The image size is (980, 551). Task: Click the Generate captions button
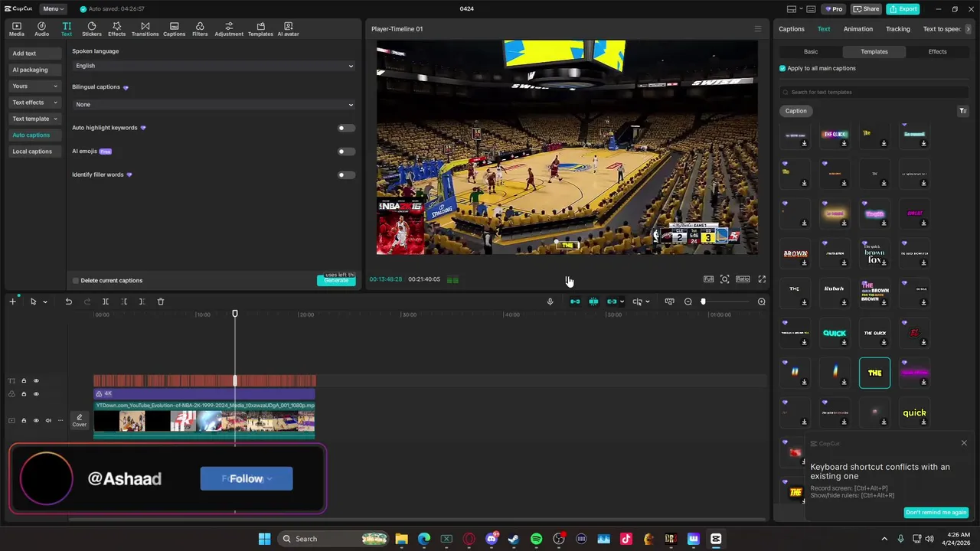tap(336, 281)
